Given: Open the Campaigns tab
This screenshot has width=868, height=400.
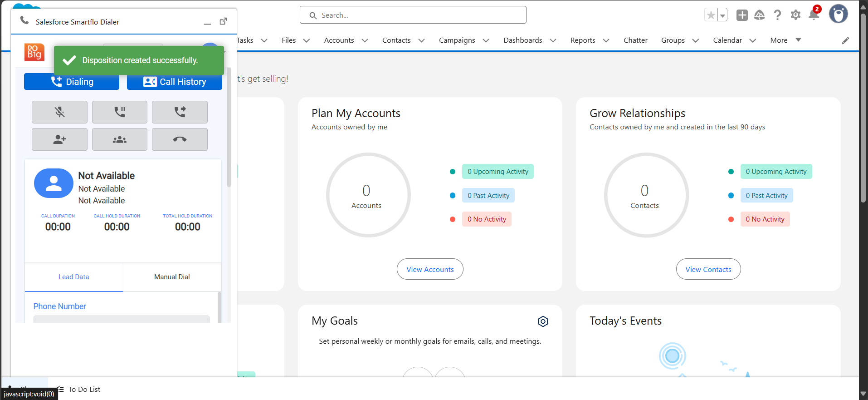Looking at the screenshot, I should click(457, 40).
